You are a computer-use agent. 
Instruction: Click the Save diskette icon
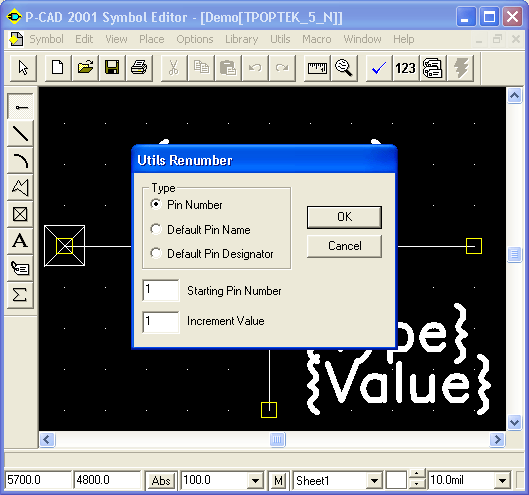[x=112, y=68]
